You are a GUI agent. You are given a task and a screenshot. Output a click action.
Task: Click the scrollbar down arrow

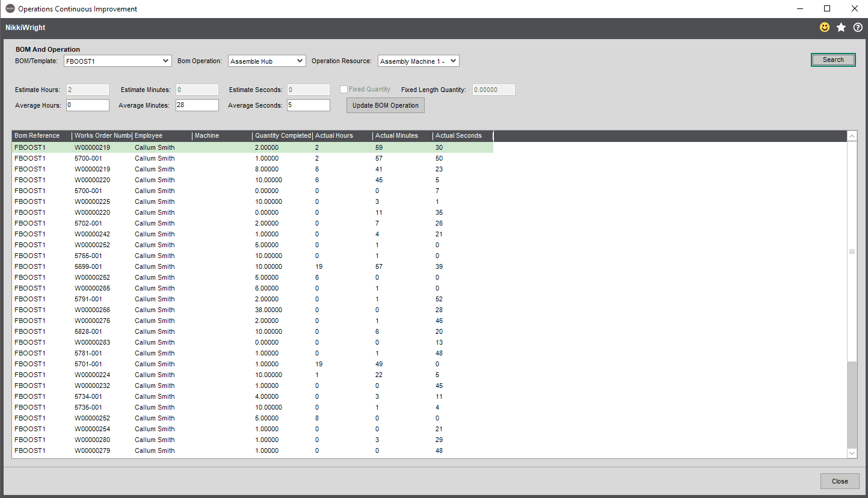pos(852,453)
